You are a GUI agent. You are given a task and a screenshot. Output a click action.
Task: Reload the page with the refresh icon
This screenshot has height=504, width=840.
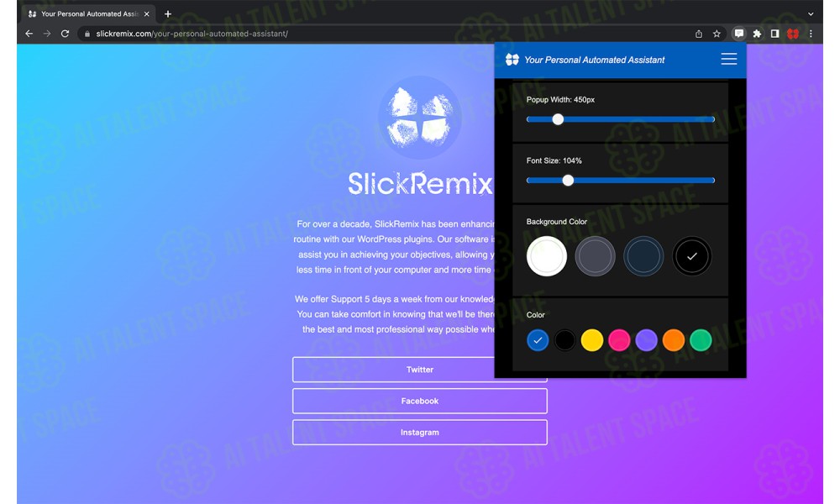coord(65,34)
